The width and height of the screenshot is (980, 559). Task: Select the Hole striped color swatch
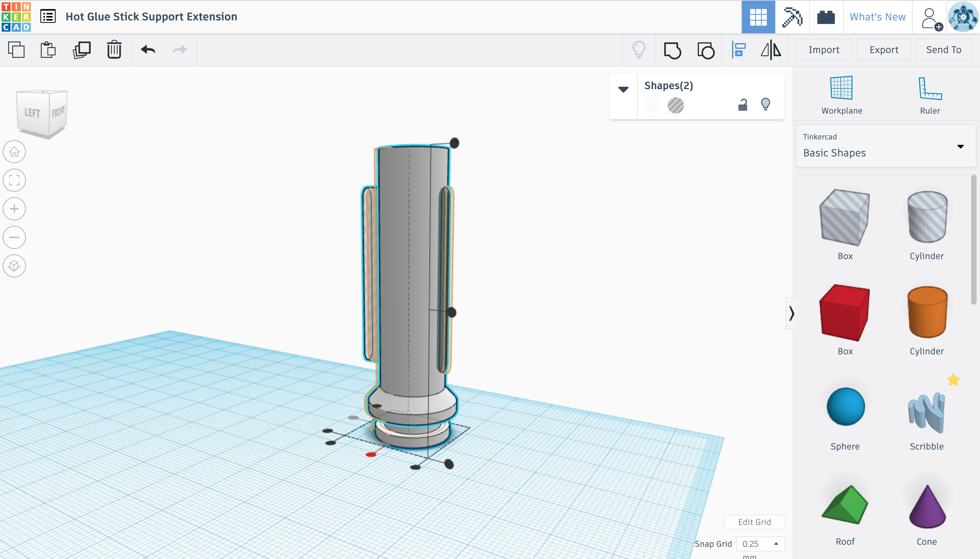tap(675, 105)
